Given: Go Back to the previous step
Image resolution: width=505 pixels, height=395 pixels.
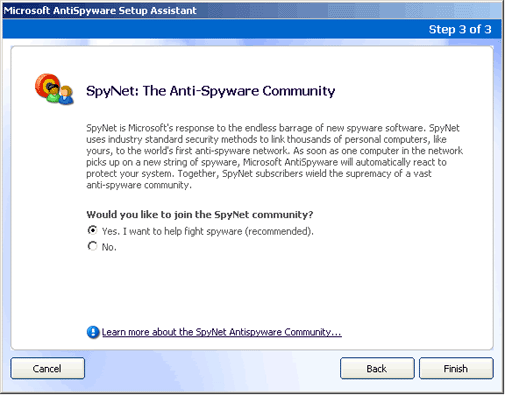Looking at the screenshot, I should 377,368.
